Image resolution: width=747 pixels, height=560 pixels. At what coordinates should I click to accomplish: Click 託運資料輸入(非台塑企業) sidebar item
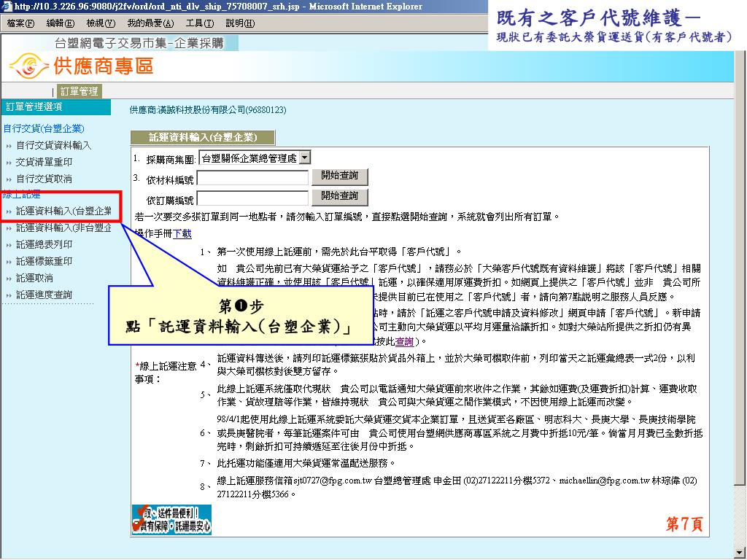[x=64, y=227]
